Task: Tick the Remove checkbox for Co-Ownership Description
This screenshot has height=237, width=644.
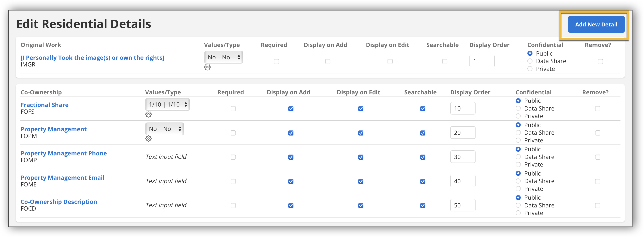Action: (x=598, y=206)
